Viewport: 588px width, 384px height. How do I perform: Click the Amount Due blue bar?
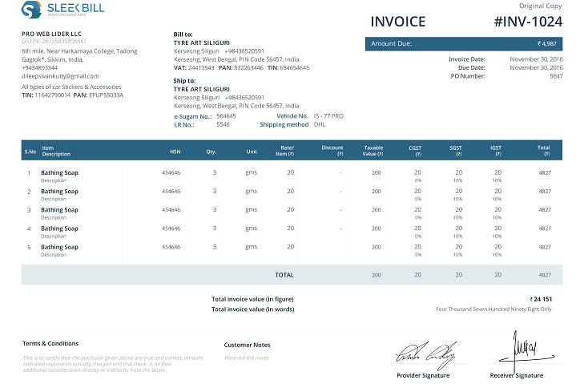465,44
